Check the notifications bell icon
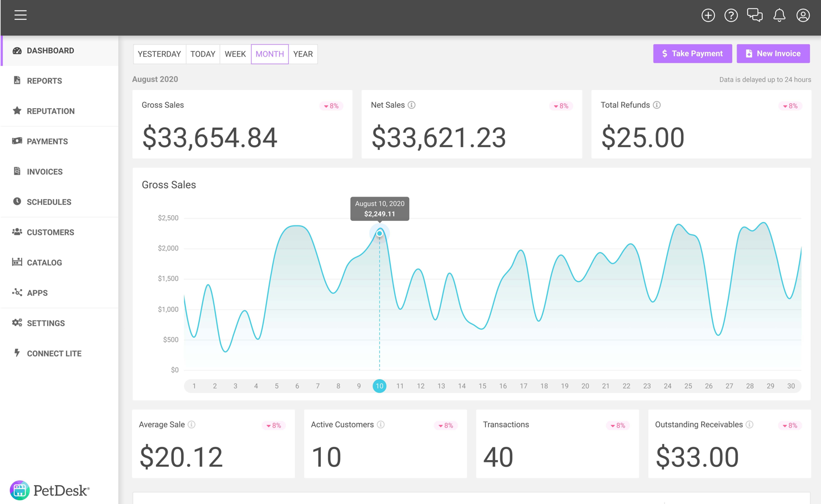The height and width of the screenshot is (504, 821). click(779, 16)
